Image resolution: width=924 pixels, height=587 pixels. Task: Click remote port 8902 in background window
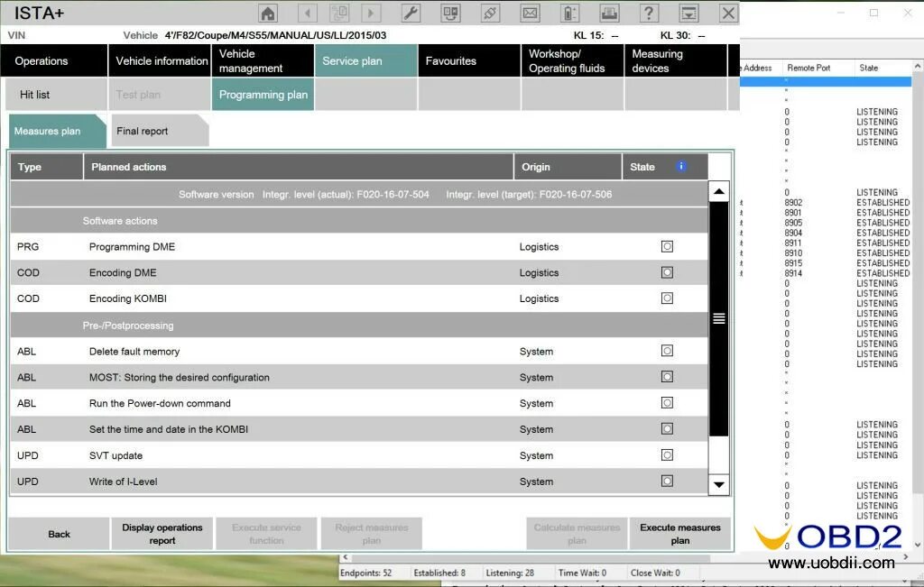793,203
